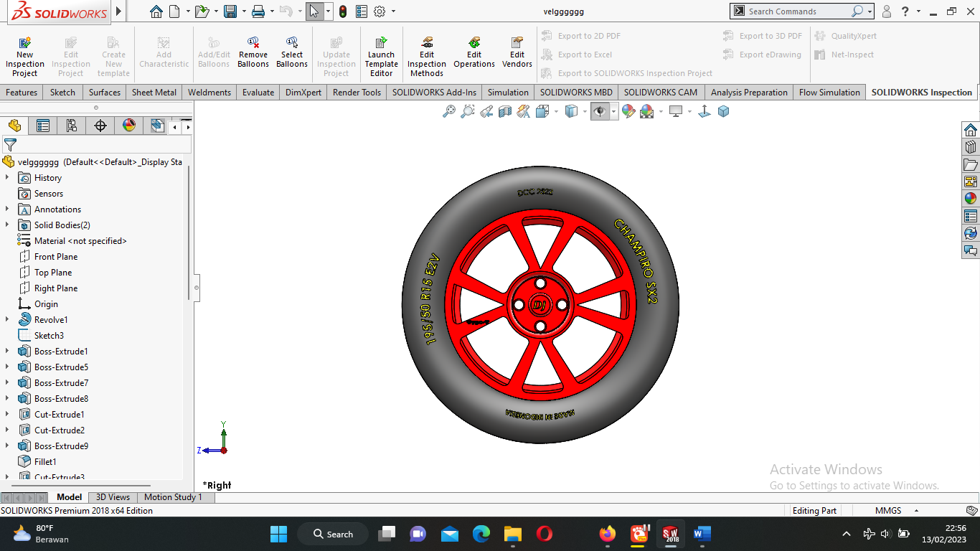Click Section View icon
Image resolution: width=980 pixels, height=551 pixels.
pyautogui.click(x=505, y=111)
